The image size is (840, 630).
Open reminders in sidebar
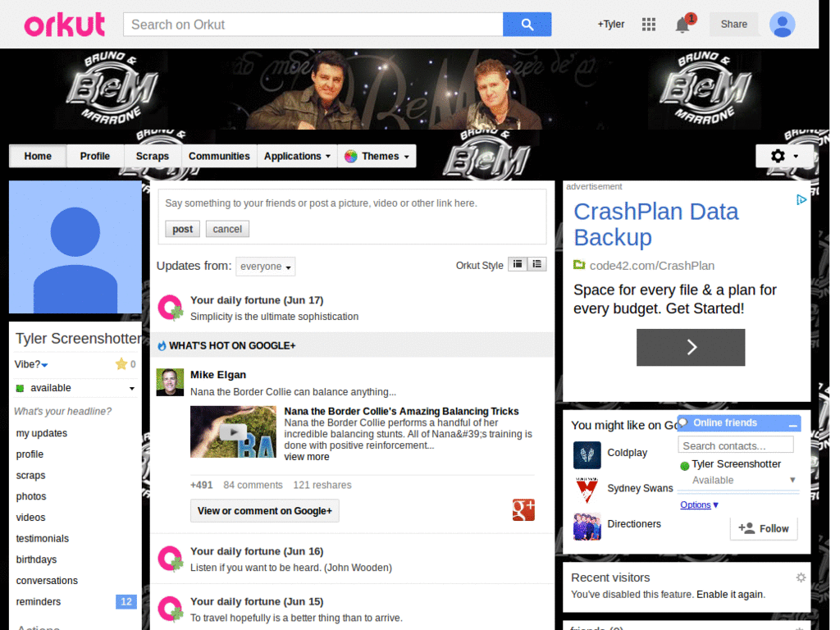pos(38,601)
